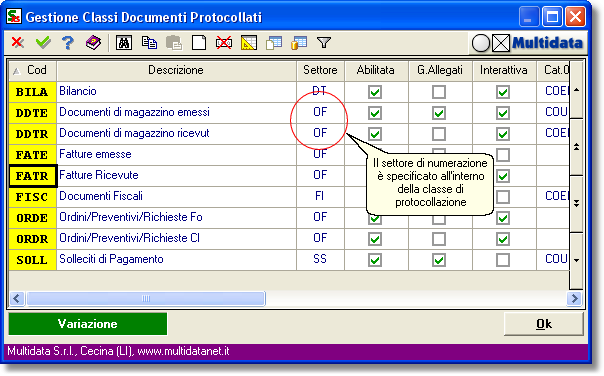604x376 pixels.
Task: Click the Interattiva column header
Action: (504, 70)
